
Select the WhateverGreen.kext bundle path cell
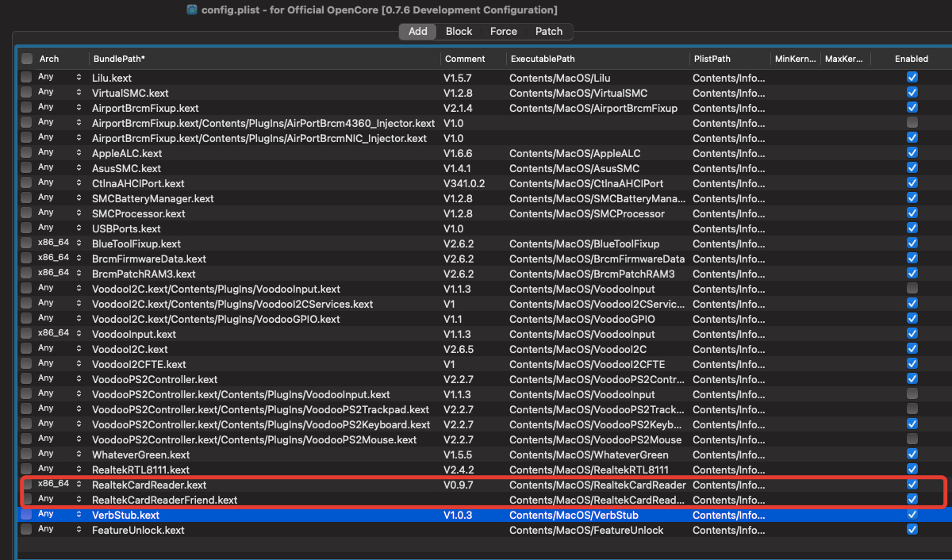click(x=141, y=455)
